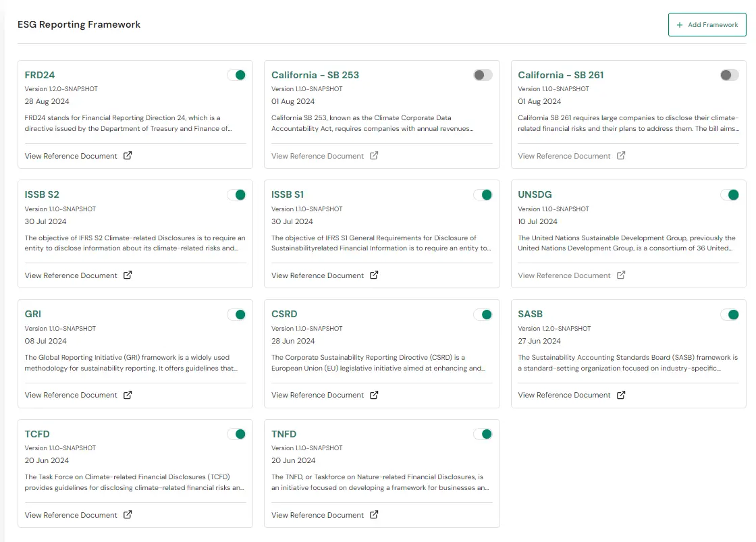Click external-link icon on California SB 261 card
This screenshot has width=756, height=542.
[x=621, y=155]
